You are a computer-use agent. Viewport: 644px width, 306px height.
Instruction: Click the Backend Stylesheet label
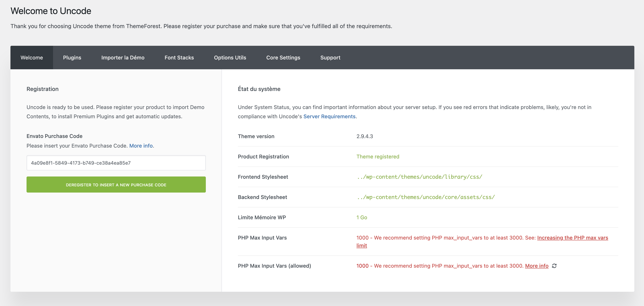pos(262,197)
